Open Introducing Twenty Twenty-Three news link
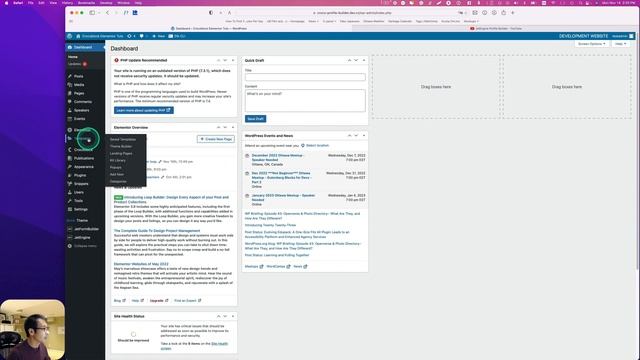 (271, 225)
